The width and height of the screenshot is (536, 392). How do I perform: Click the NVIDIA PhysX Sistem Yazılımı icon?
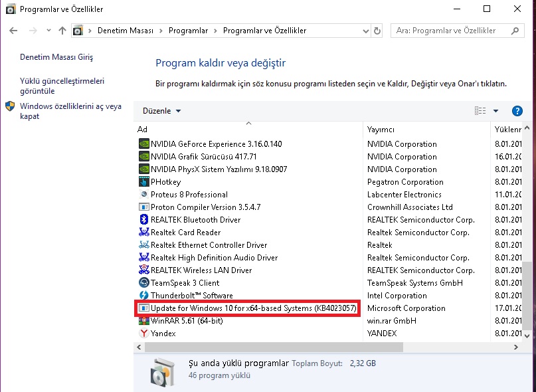point(144,169)
